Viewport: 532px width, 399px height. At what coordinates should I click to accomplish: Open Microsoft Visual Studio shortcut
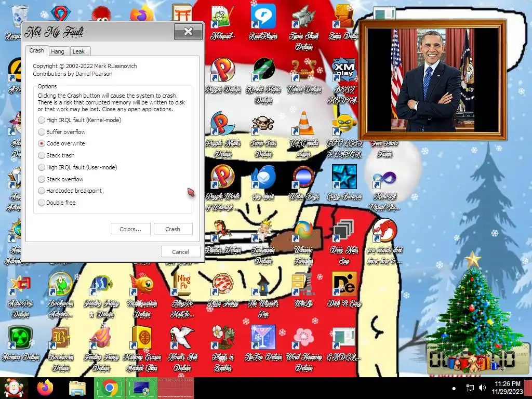[x=384, y=188]
